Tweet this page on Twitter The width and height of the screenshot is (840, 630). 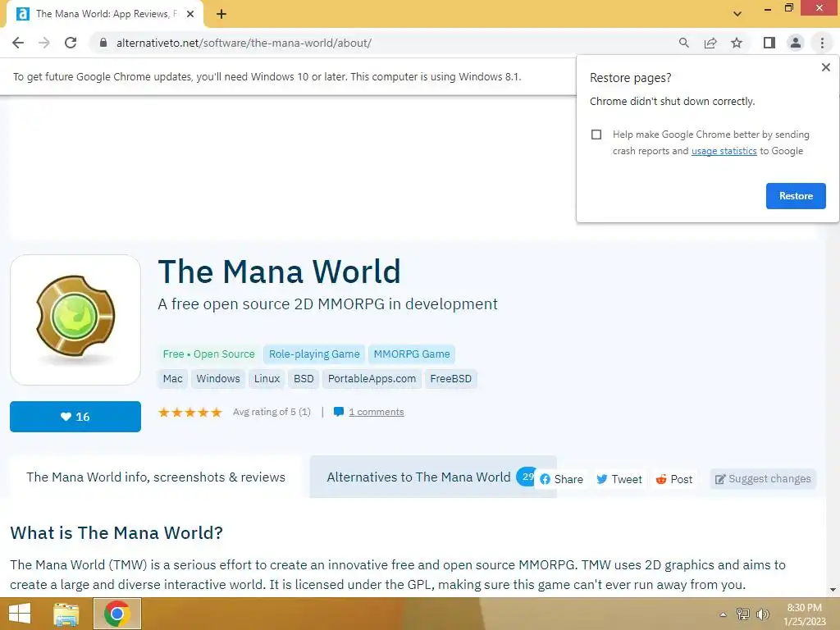[619, 479]
